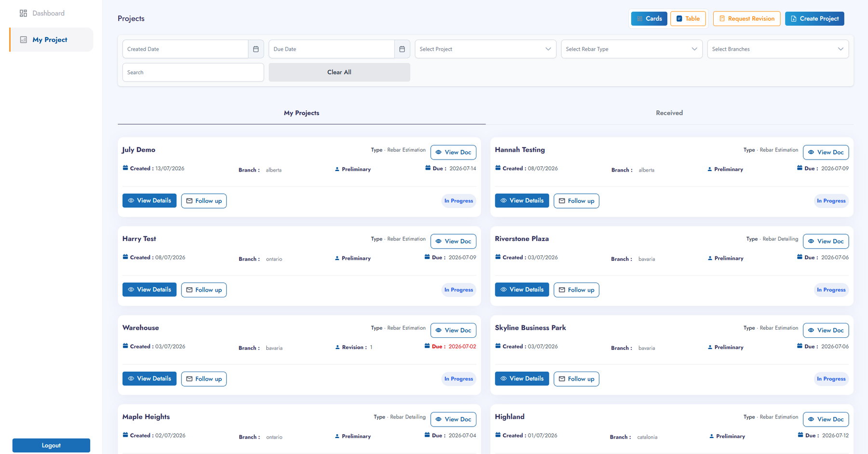Image resolution: width=868 pixels, height=454 pixels.
Task: Click the calendar icon beside Warehouse overdue Due date
Action: click(427, 346)
